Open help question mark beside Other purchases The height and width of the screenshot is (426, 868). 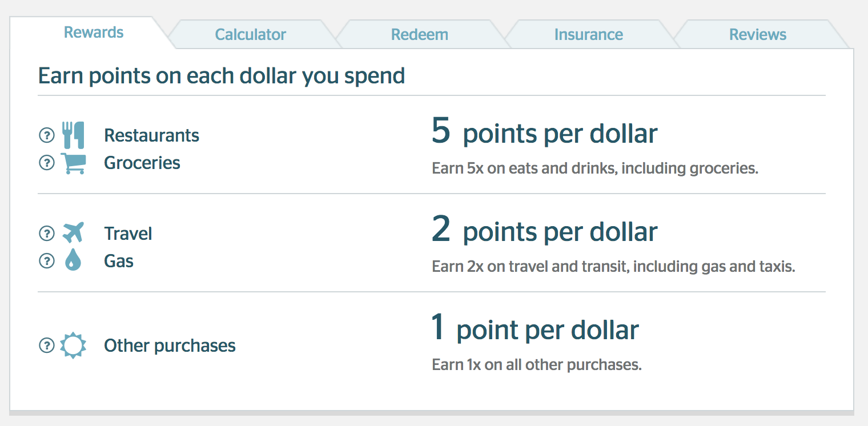(x=46, y=345)
